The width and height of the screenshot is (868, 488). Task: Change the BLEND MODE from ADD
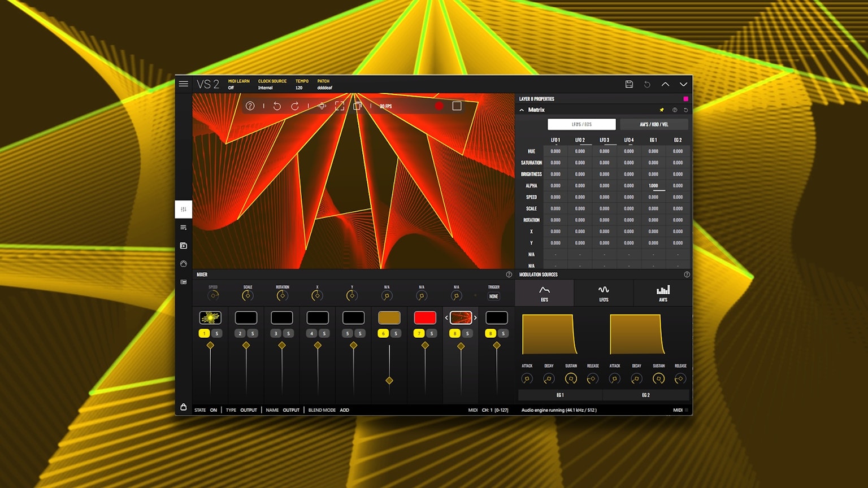[x=344, y=410]
